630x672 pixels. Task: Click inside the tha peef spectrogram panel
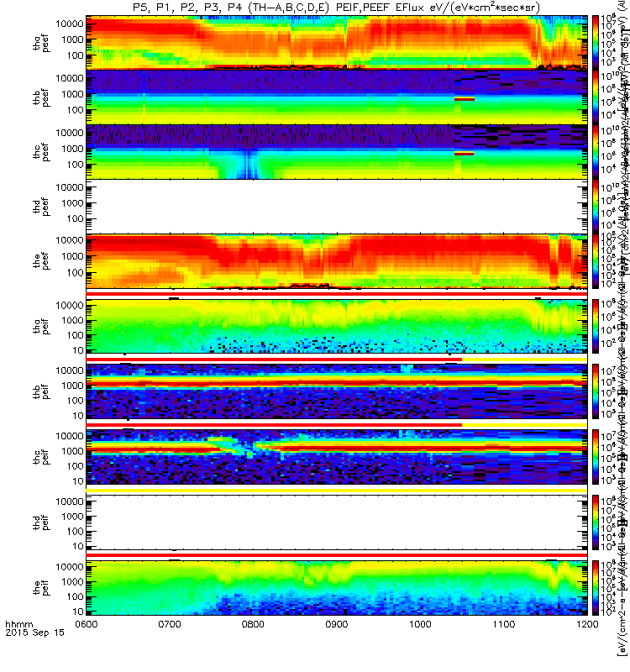click(337, 43)
